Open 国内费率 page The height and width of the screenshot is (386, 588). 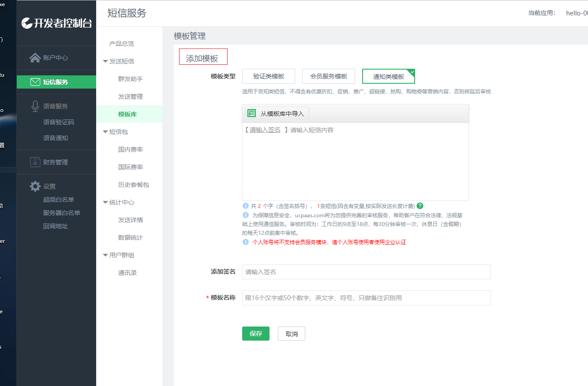(x=131, y=149)
